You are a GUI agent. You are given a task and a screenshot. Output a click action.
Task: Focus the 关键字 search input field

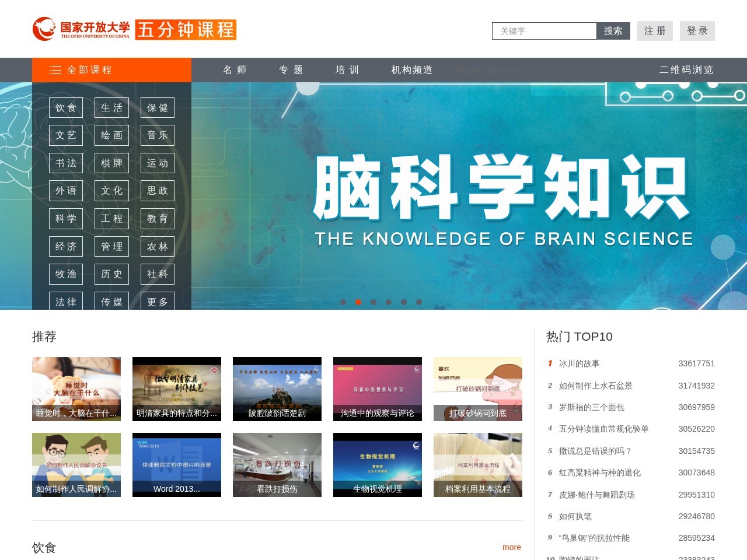544,31
